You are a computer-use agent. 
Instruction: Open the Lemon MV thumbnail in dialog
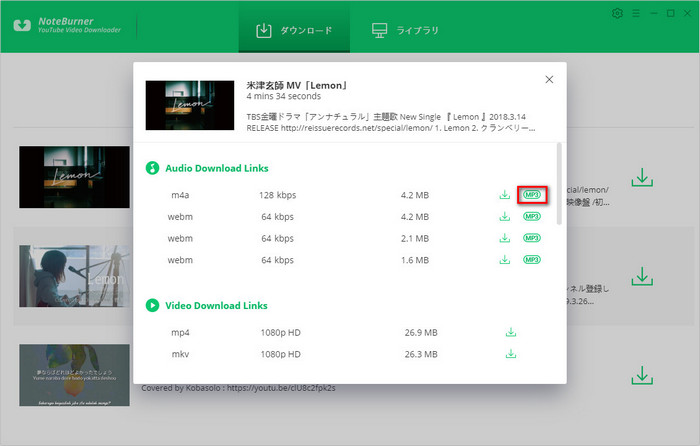(190, 105)
